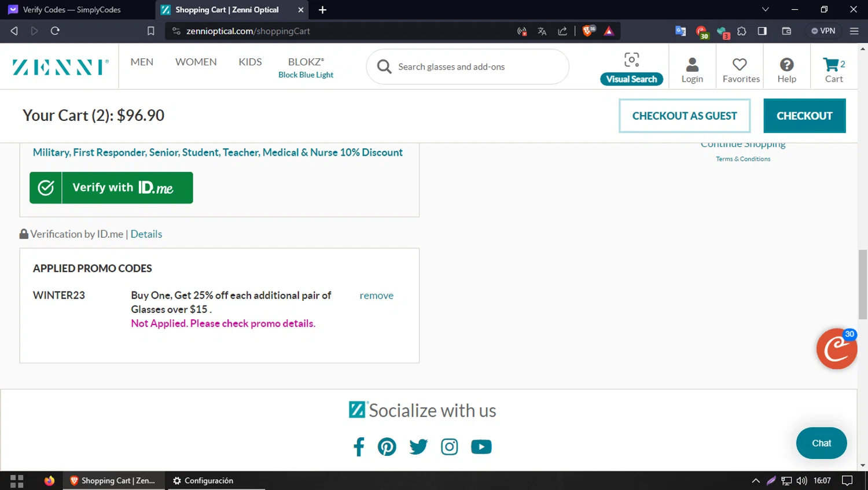Open Zenni Facebook page icon

click(359, 447)
